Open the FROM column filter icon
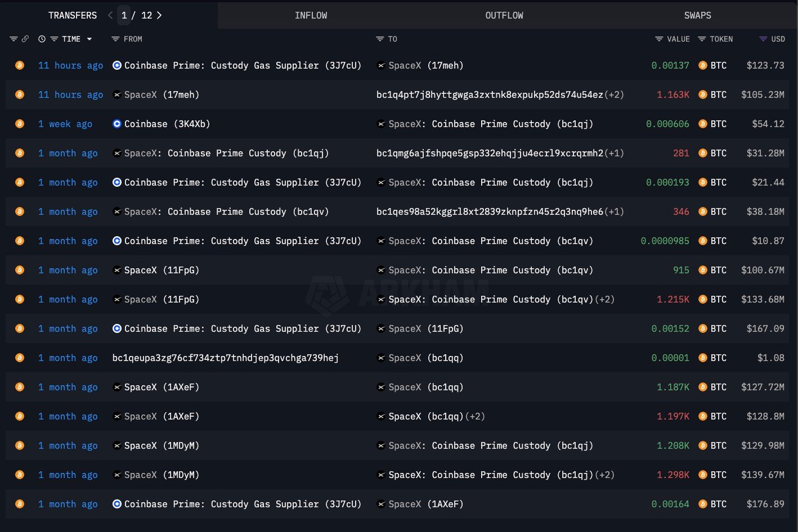Screen dimensions: 798x532 115,39
